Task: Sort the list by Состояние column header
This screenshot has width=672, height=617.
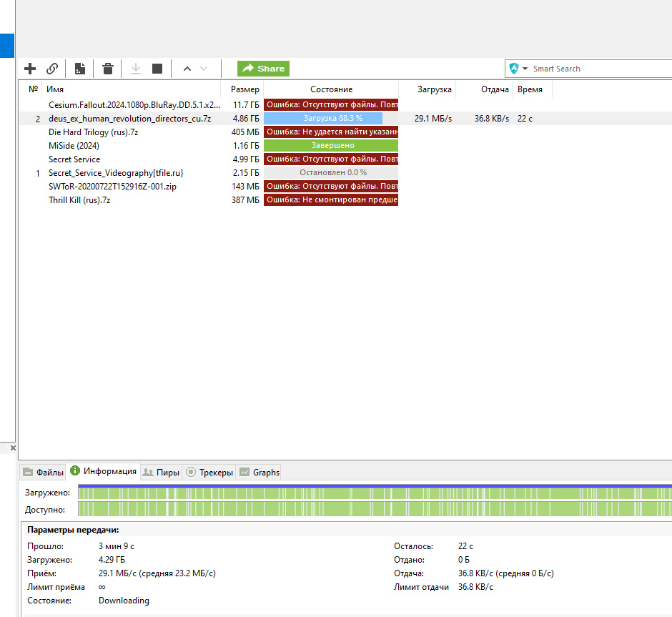Action: tap(331, 89)
